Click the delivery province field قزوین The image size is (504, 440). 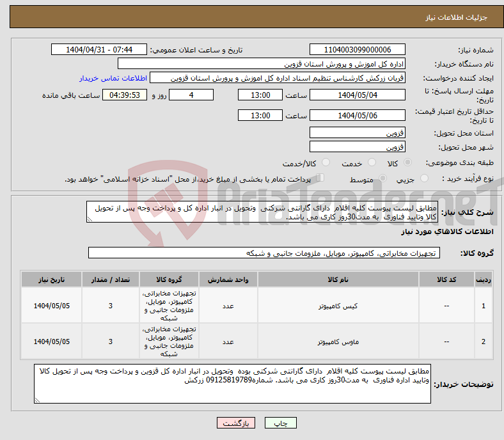(x=357, y=132)
